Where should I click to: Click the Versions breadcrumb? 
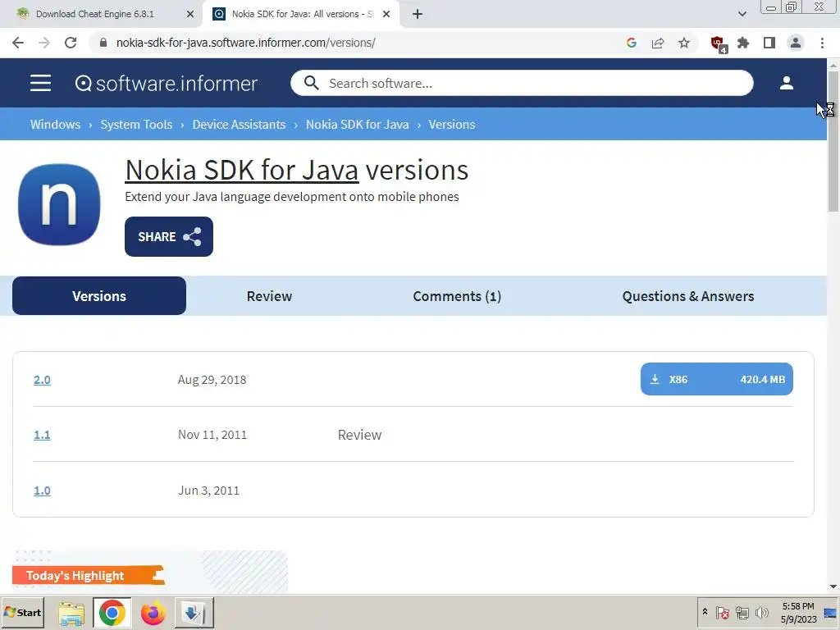coord(452,125)
